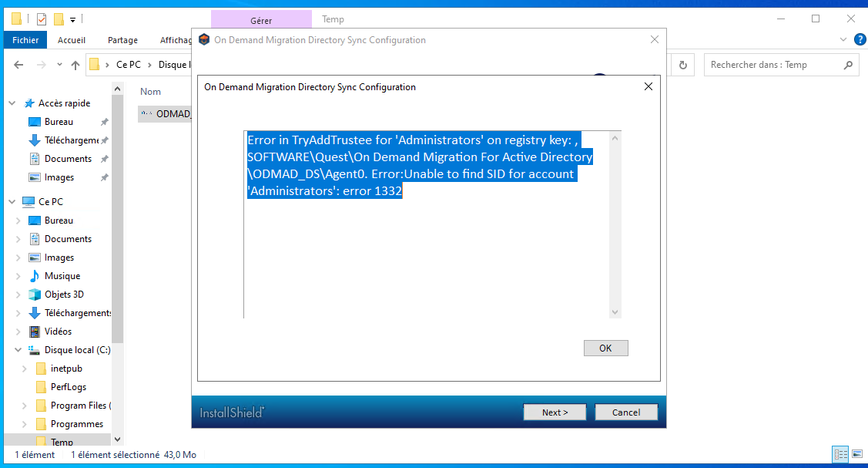Close the inner error message dialog
The height and width of the screenshot is (468, 868).
click(x=648, y=86)
